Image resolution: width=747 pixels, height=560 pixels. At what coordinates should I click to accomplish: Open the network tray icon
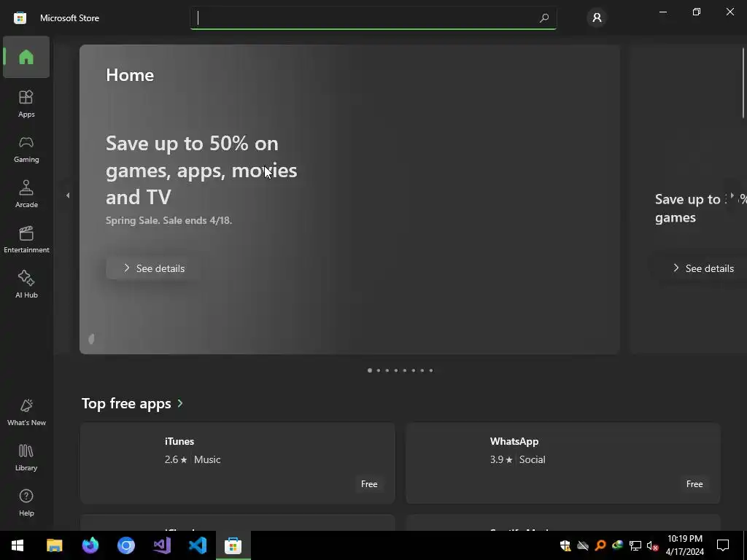click(x=635, y=545)
